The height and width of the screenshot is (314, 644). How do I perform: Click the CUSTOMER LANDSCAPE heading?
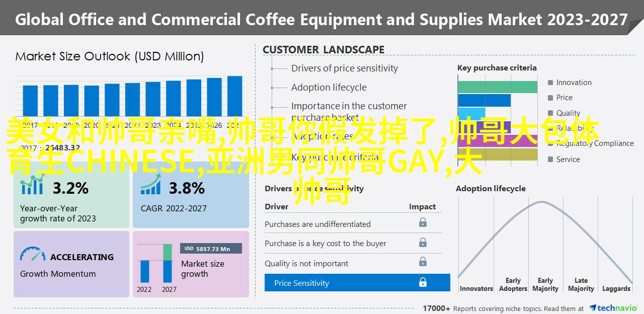[x=324, y=50]
